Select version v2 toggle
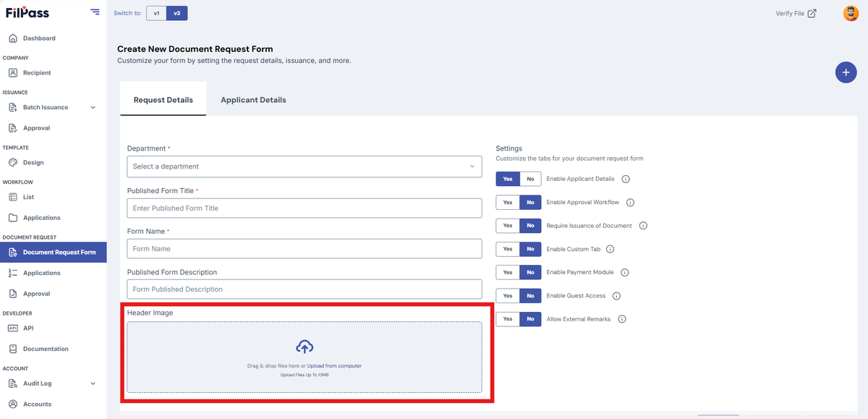 (x=176, y=13)
